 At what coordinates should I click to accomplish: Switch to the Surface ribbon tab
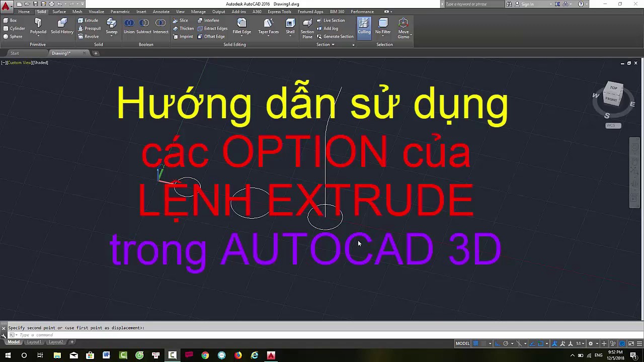59,12
